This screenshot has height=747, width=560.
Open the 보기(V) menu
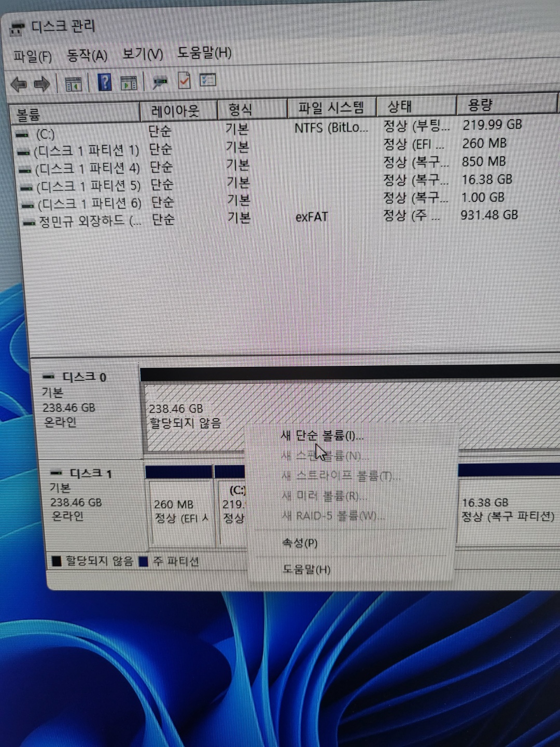[x=143, y=53]
